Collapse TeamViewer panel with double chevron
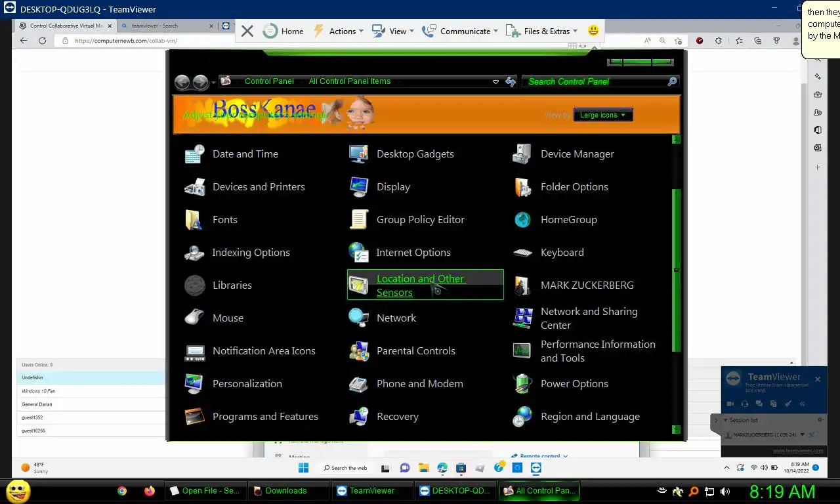The height and width of the screenshot is (504, 840). click(802, 404)
